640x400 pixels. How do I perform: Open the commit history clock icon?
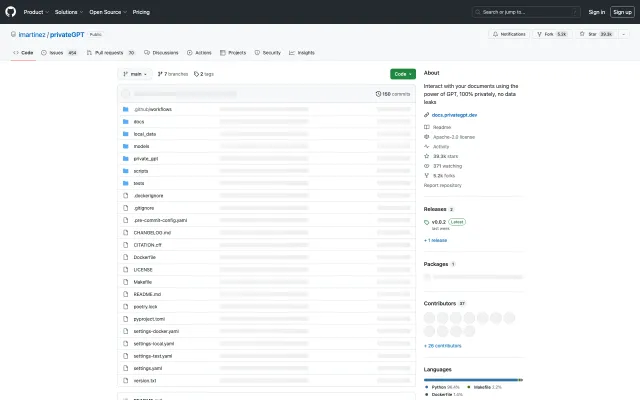click(378, 93)
